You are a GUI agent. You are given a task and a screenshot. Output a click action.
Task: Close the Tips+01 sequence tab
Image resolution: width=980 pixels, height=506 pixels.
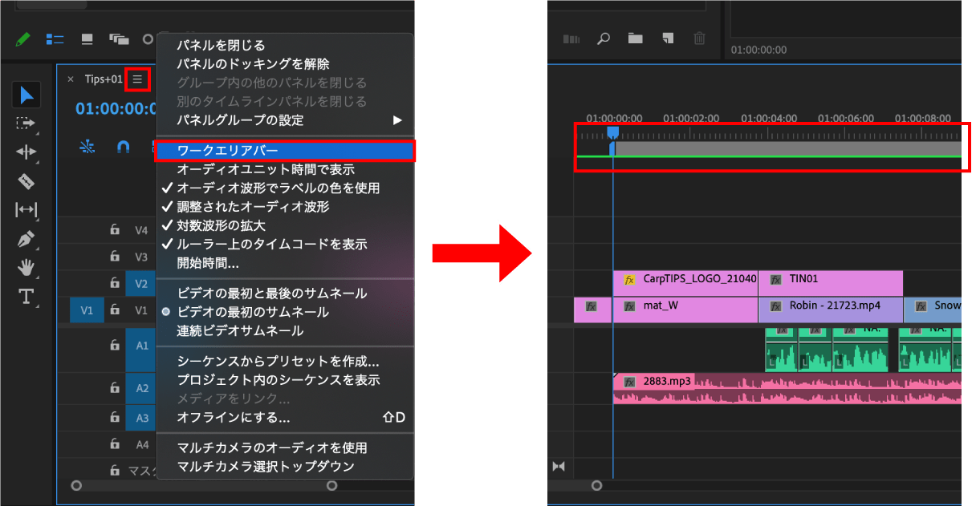[x=71, y=79]
